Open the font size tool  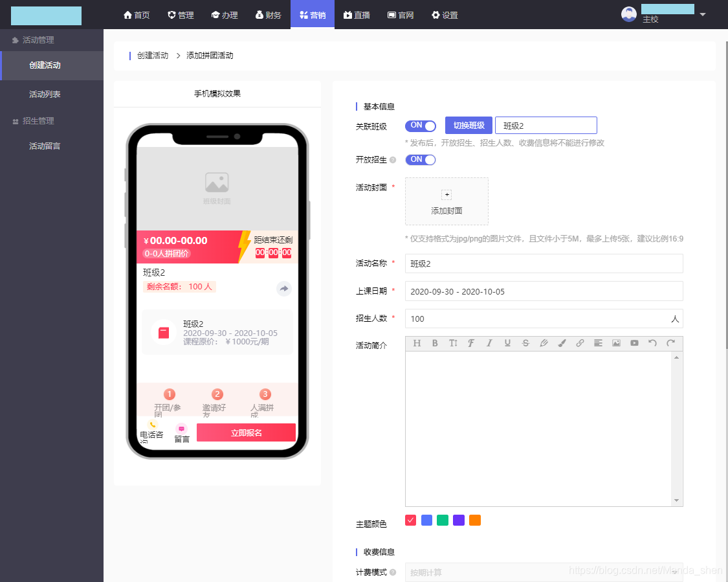(453, 343)
